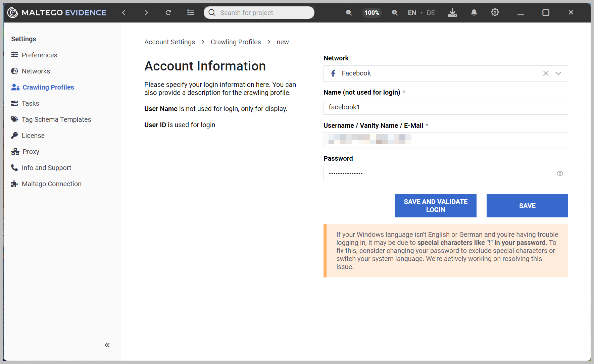Viewport: 594px width, 364px height.
Task: Click the special characters warning notice
Action: tap(446, 251)
